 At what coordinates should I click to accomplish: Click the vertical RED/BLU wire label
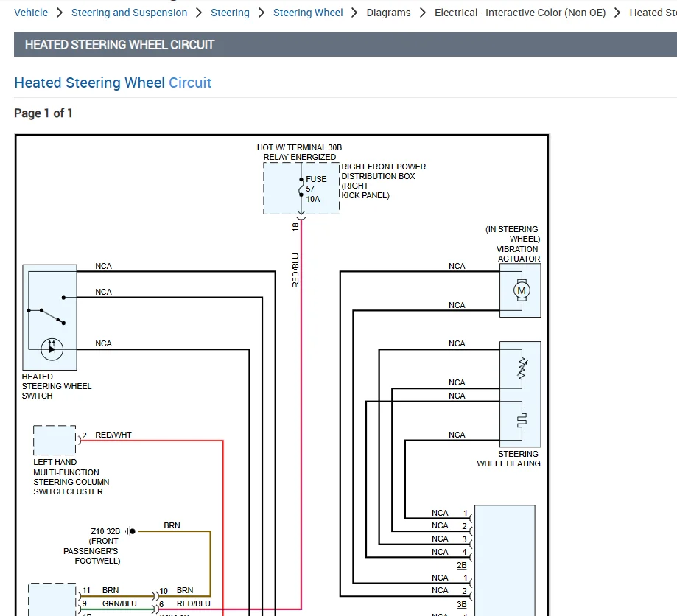click(295, 270)
